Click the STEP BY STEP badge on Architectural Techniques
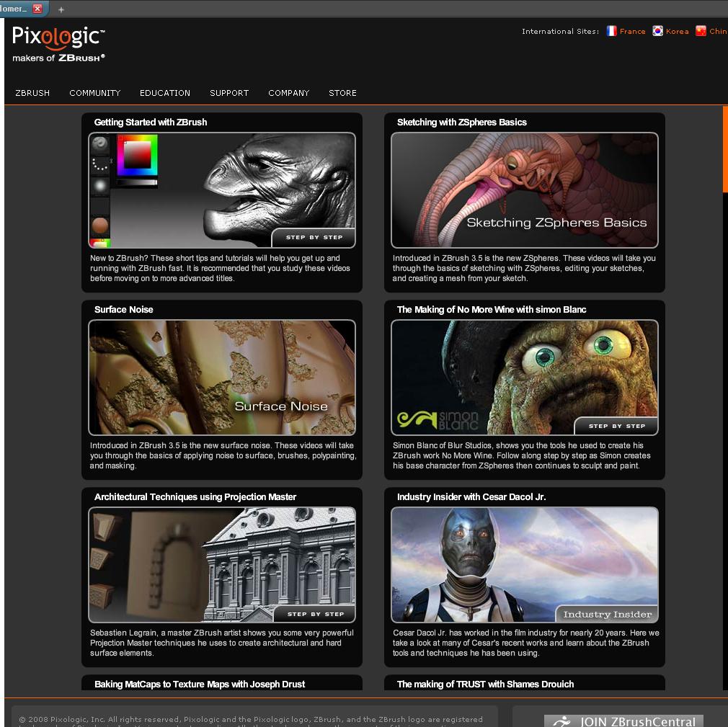 tap(315, 614)
